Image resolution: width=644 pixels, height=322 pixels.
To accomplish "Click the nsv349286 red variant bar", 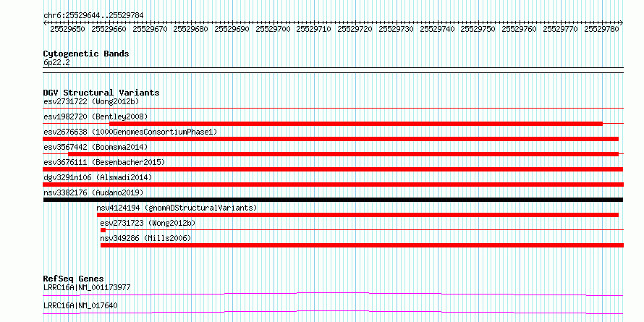I will click(x=362, y=245).
